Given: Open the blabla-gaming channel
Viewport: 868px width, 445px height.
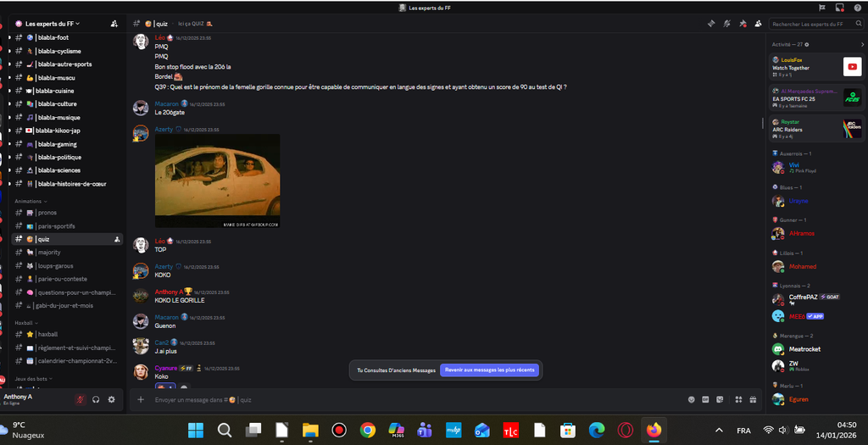Looking at the screenshot, I should tap(58, 144).
